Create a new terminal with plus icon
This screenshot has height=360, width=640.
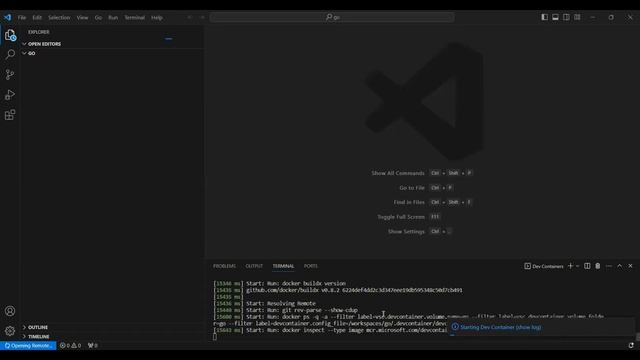(571, 266)
